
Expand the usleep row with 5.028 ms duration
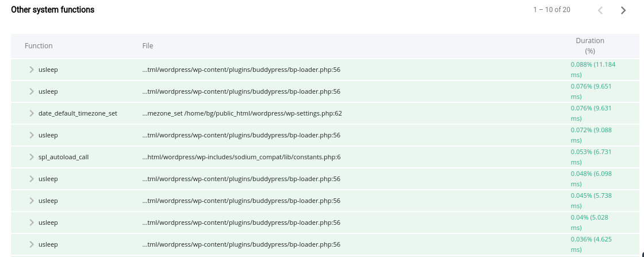coord(31,223)
